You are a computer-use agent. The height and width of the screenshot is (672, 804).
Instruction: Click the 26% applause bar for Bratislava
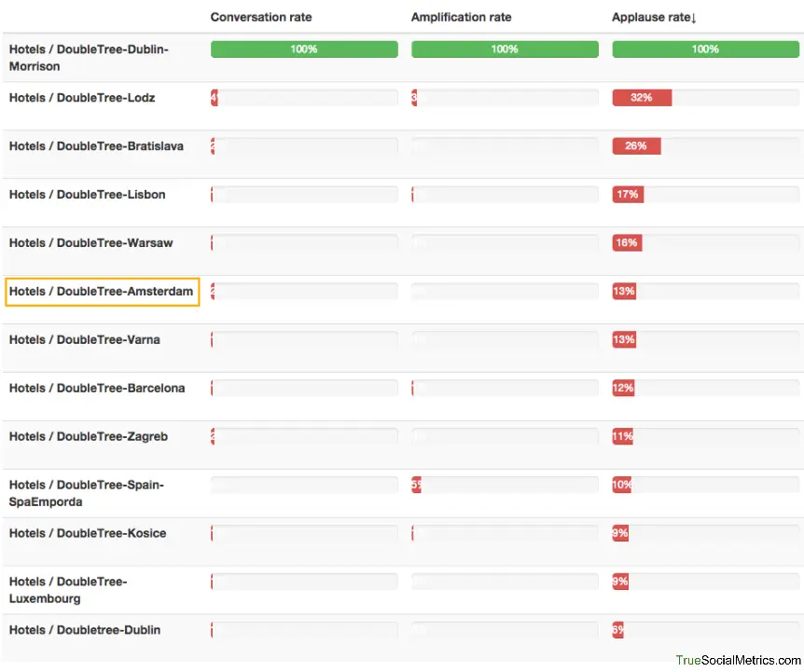(x=636, y=146)
